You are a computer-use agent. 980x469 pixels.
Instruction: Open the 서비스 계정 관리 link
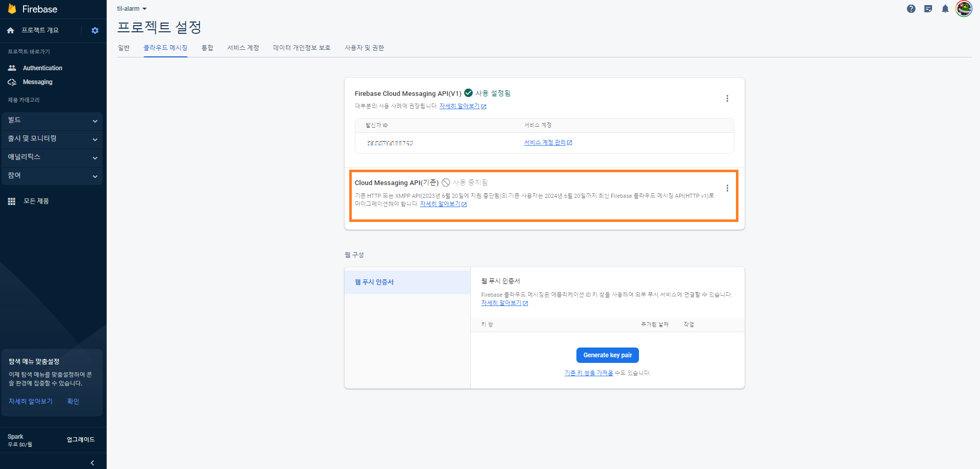(548, 142)
